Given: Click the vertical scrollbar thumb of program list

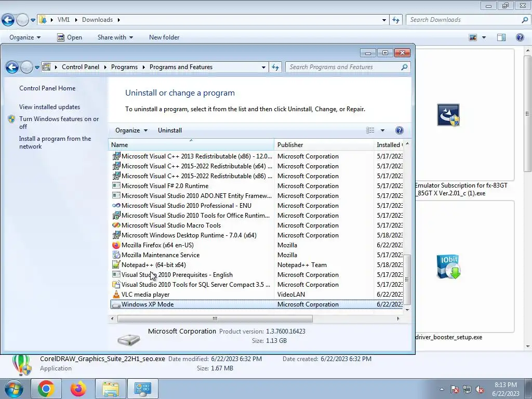Looking at the screenshot, I should point(407,280).
